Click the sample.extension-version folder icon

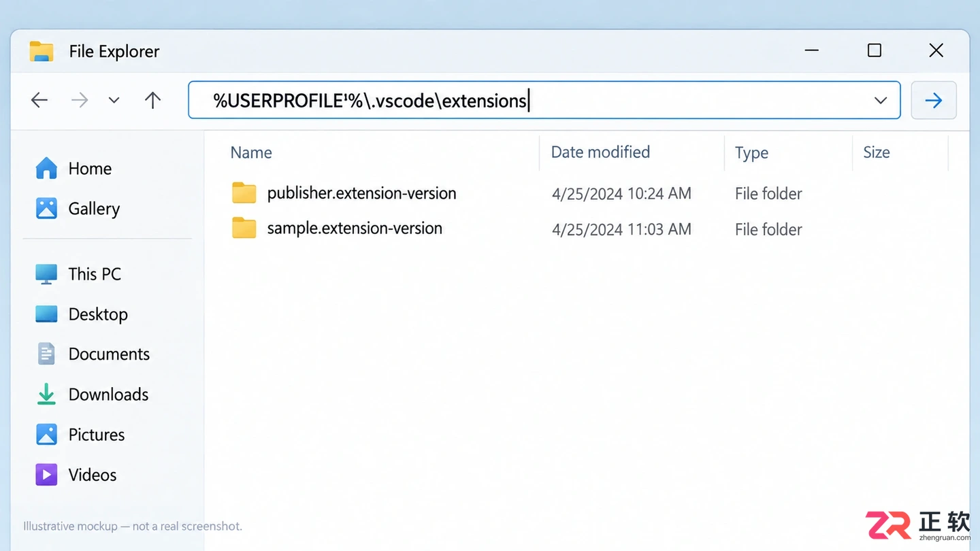point(244,229)
